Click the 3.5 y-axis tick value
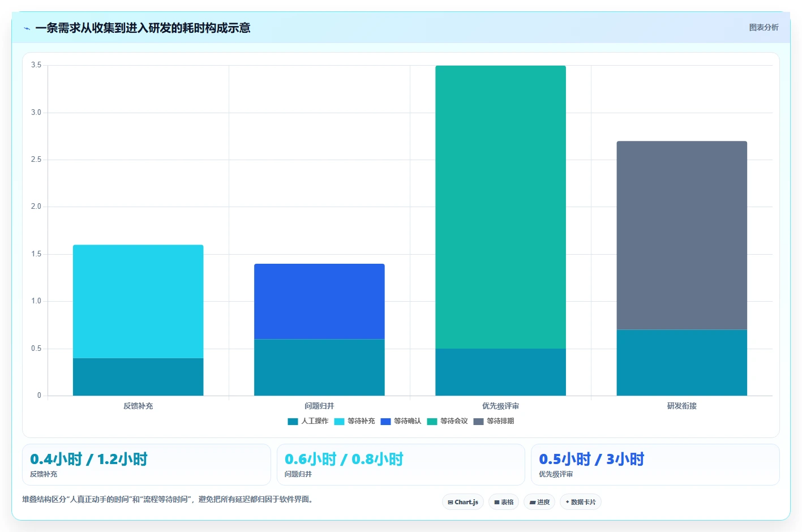Screen dimensions: 802x532 tap(36, 65)
